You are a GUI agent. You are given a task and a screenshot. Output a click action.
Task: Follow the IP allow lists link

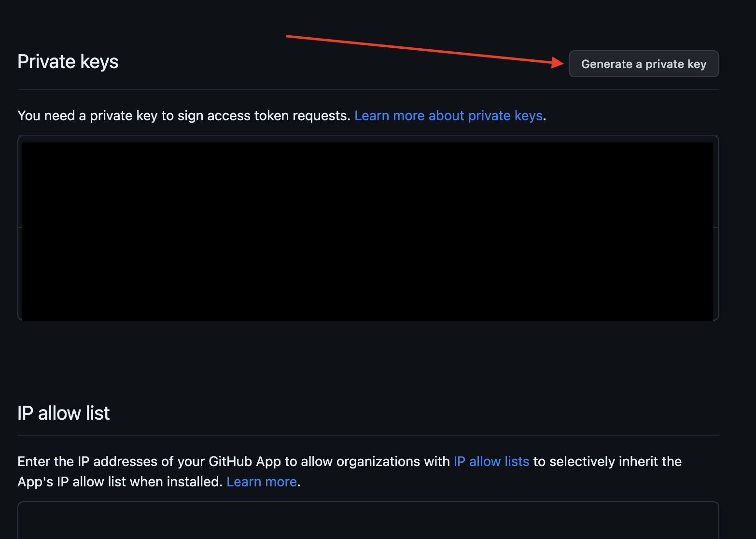(x=491, y=462)
